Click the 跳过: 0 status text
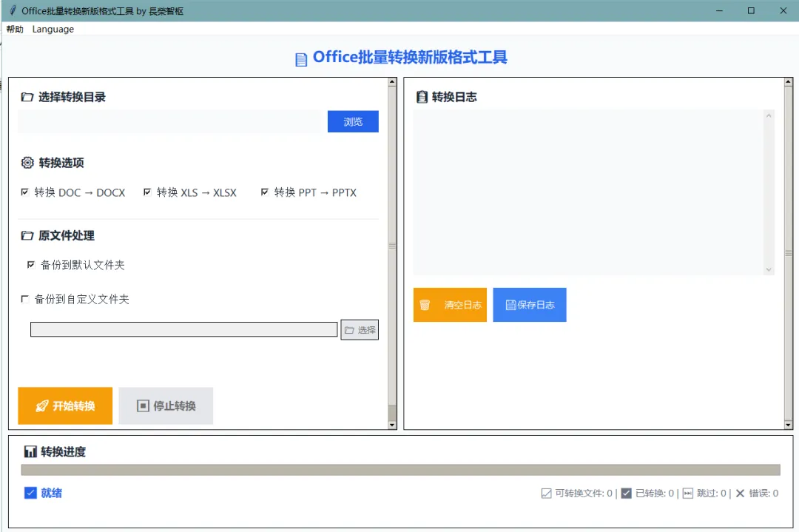This screenshot has height=532, width=799. [712, 494]
